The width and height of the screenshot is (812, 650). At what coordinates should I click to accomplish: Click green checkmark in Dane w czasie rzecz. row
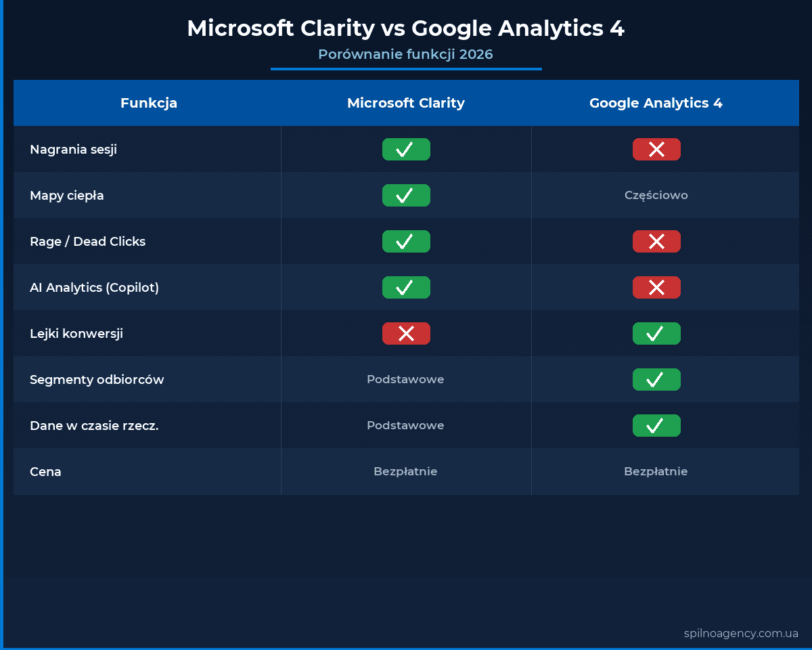pos(656,426)
